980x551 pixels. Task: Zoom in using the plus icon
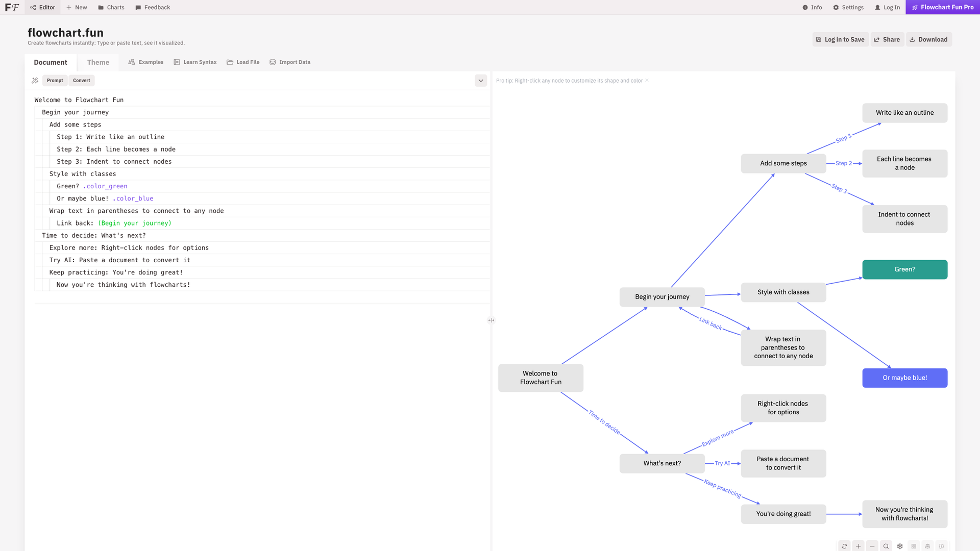(858, 545)
